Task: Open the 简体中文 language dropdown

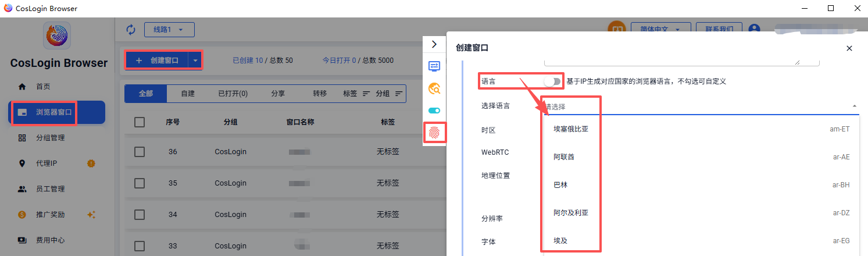Action: pyautogui.click(x=660, y=29)
